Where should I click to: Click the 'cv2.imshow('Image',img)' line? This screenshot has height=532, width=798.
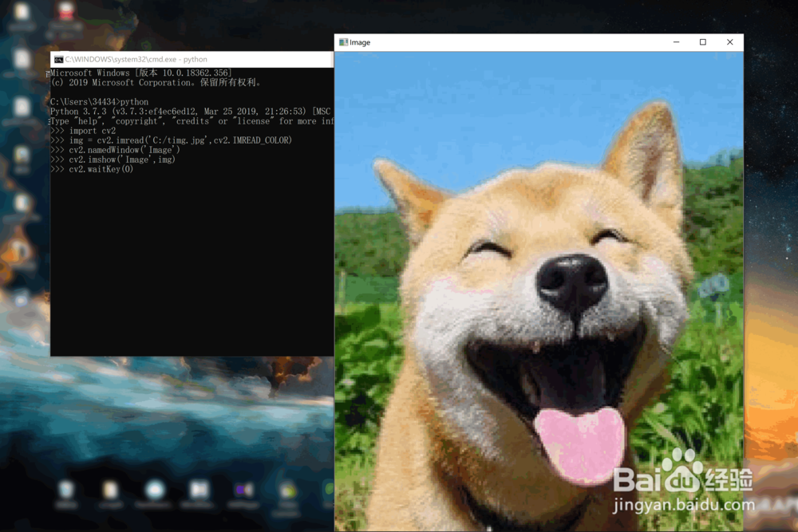point(113,160)
